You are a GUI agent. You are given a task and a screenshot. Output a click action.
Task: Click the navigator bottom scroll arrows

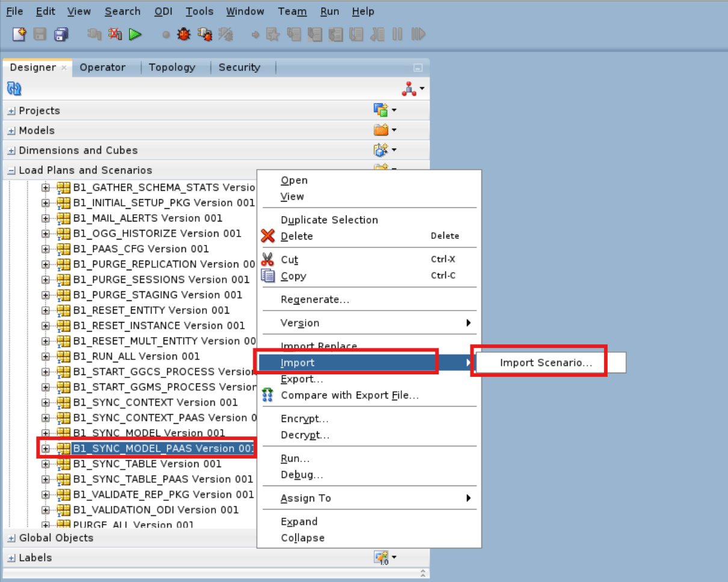423,573
